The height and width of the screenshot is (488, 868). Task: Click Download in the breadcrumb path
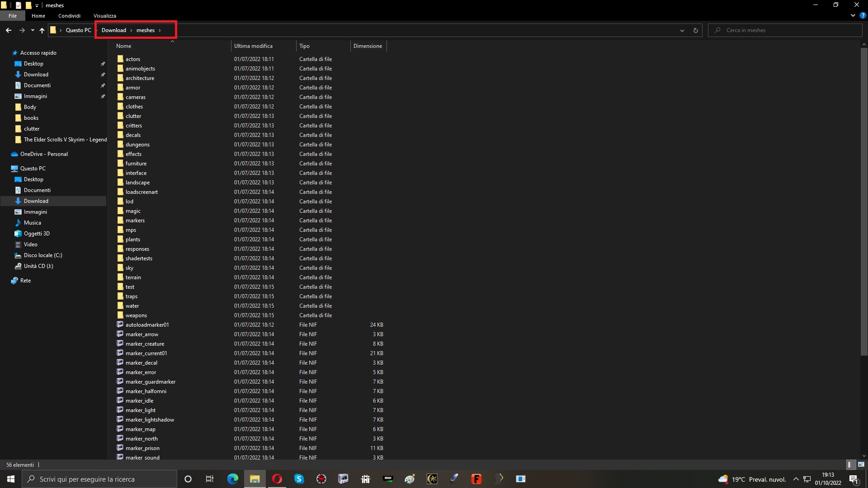(113, 30)
